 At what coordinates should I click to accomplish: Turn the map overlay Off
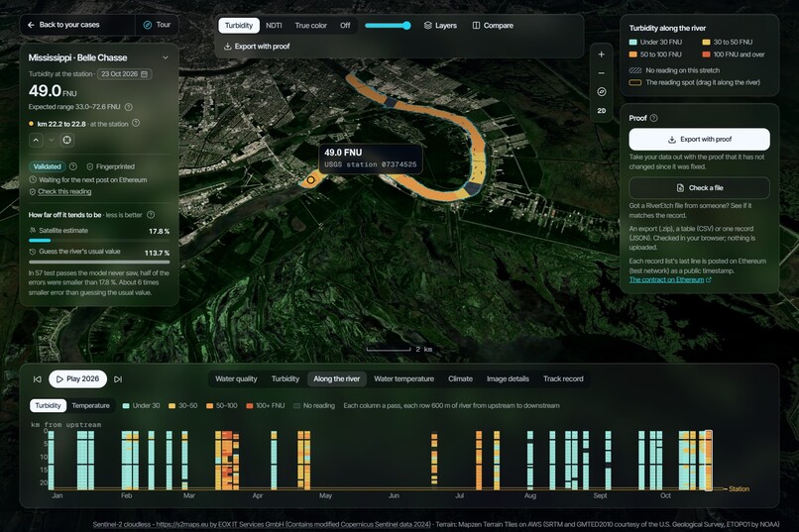point(345,26)
